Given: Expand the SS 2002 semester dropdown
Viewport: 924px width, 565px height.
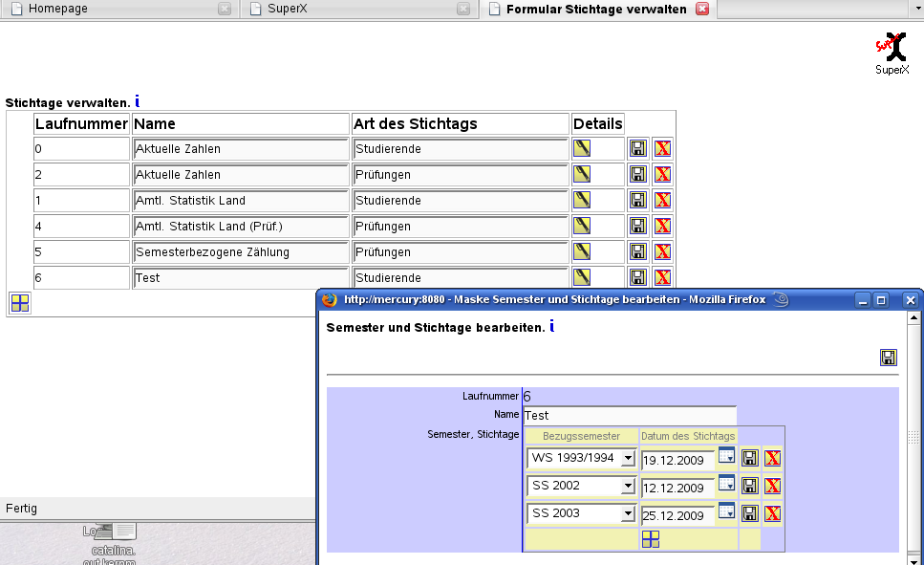Looking at the screenshot, I should pyautogui.click(x=627, y=487).
